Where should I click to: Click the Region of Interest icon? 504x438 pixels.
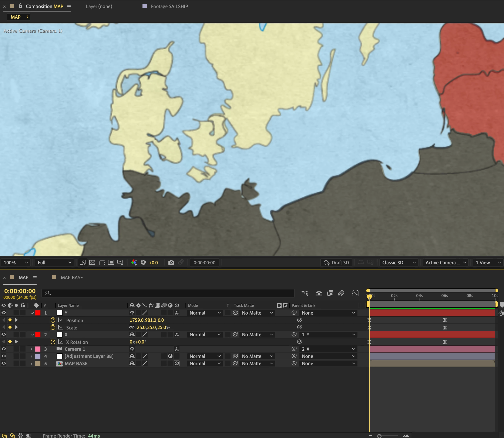pos(111,262)
